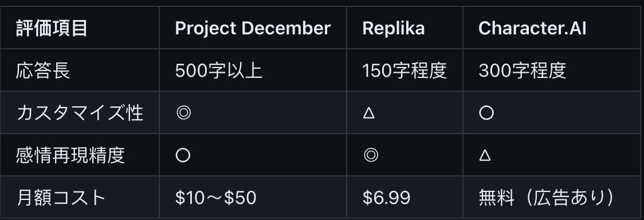
Task: Click the Replika column header
Action: pyautogui.click(x=394, y=28)
